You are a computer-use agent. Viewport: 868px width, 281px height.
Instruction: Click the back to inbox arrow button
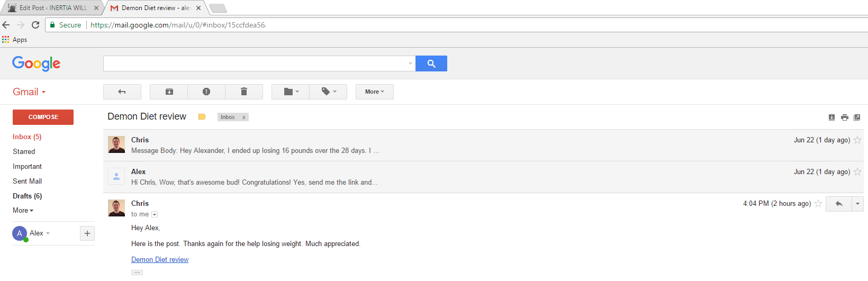(x=122, y=92)
